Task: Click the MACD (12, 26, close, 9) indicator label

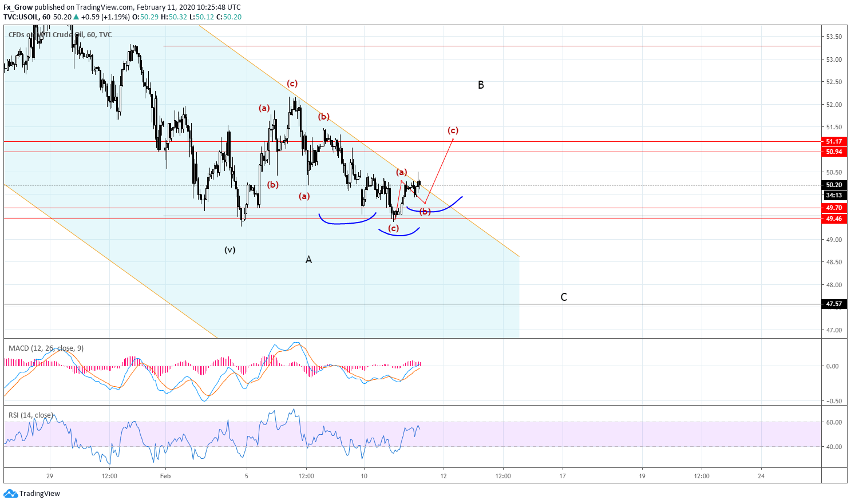Action: click(46, 348)
